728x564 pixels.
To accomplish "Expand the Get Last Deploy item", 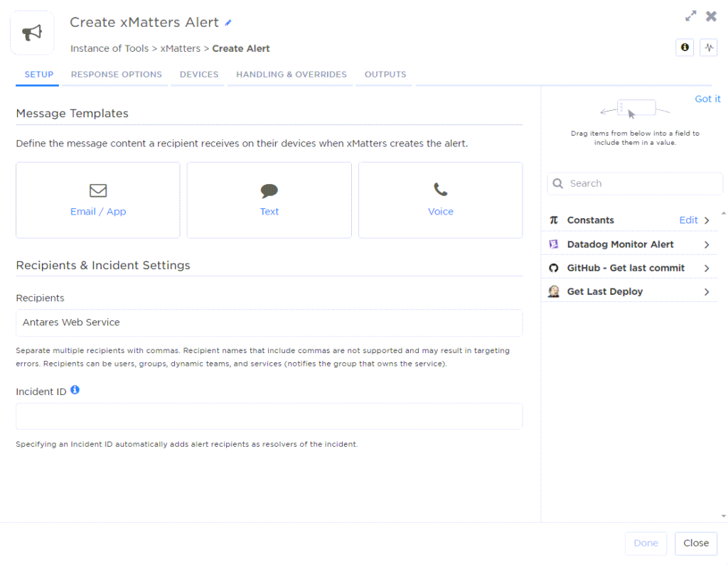I will [x=707, y=291].
